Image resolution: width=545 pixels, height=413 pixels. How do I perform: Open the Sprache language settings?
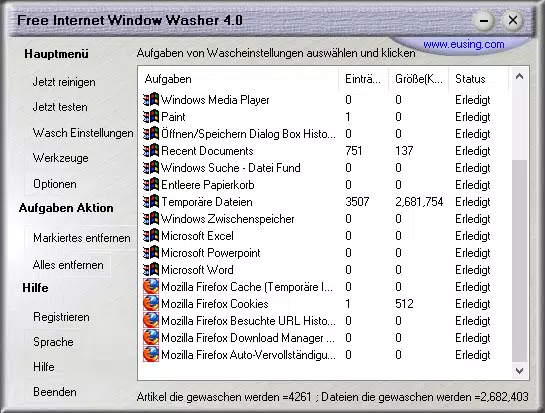pyautogui.click(x=53, y=342)
